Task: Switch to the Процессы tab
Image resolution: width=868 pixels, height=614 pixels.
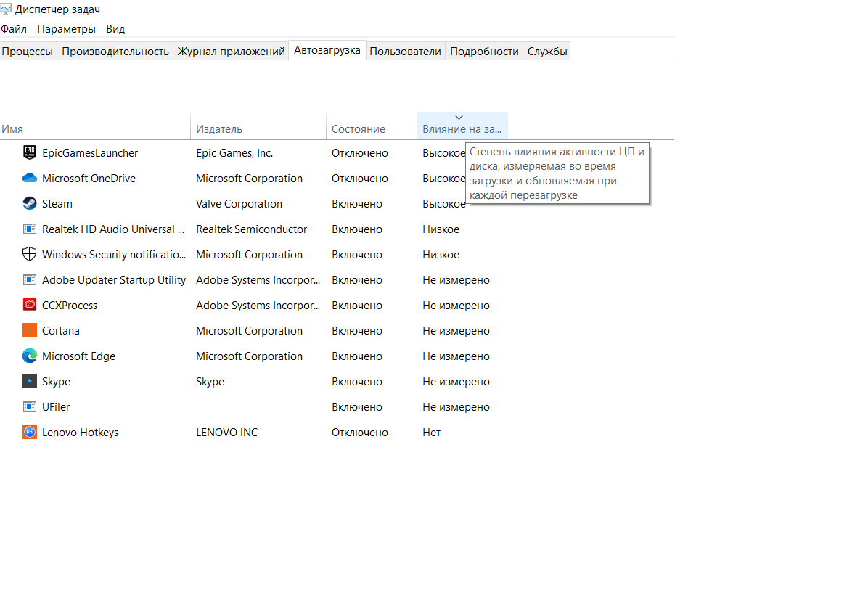Action: (27, 51)
